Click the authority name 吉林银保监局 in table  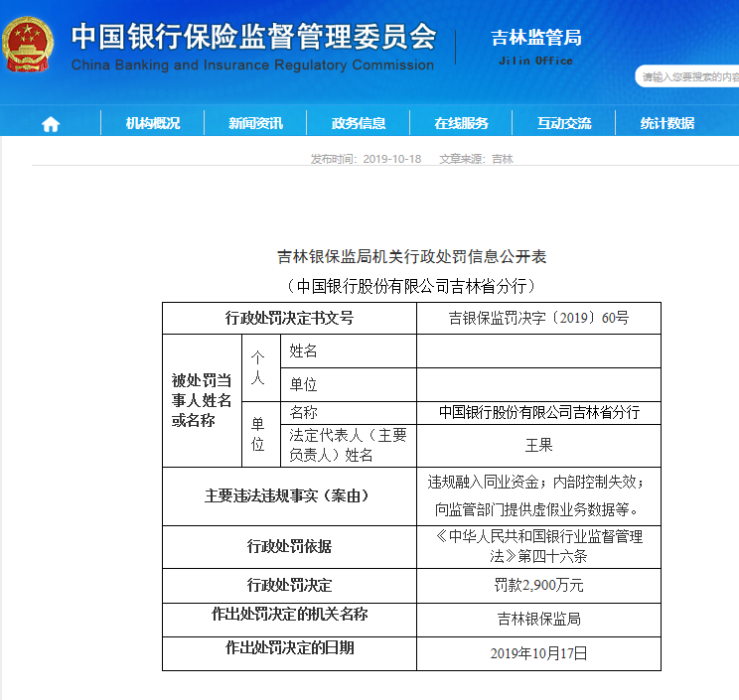click(538, 620)
